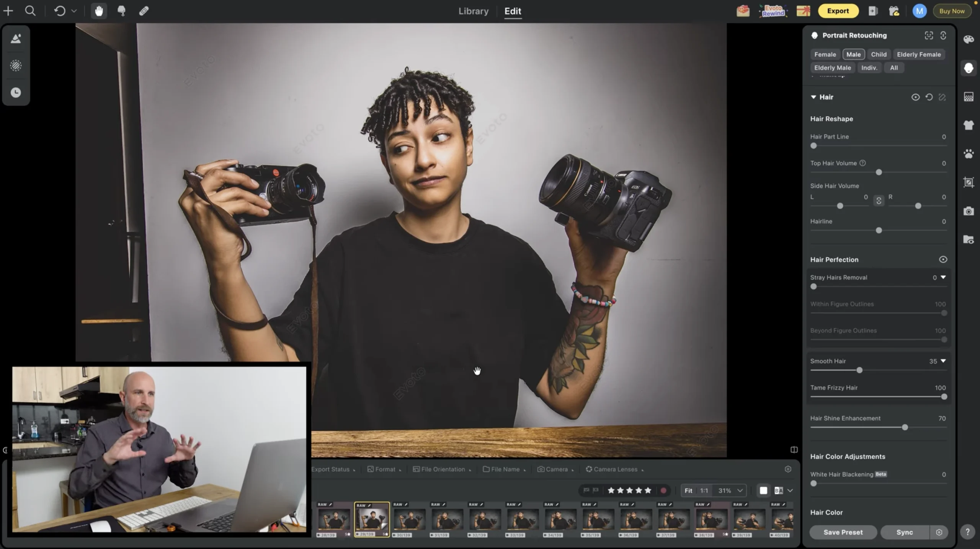The width and height of the screenshot is (980, 549).
Task: Open the history clock panel
Action: pyautogui.click(x=16, y=93)
